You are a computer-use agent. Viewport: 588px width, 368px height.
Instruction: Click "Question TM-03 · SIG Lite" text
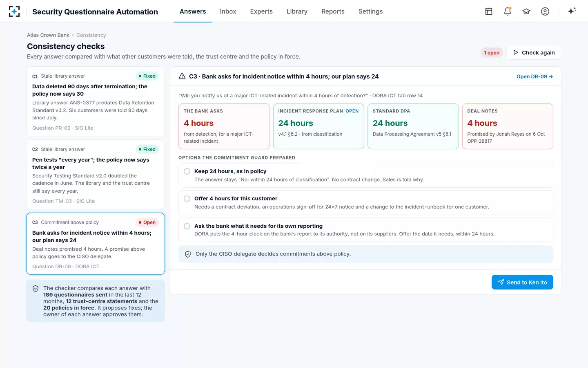pos(63,201)
